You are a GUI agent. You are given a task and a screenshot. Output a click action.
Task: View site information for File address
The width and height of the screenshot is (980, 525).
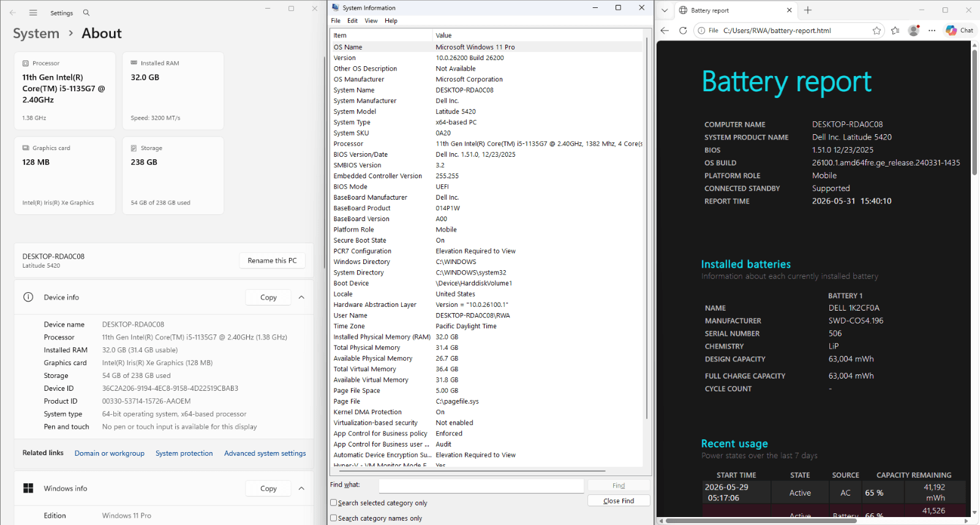point(707,30)
